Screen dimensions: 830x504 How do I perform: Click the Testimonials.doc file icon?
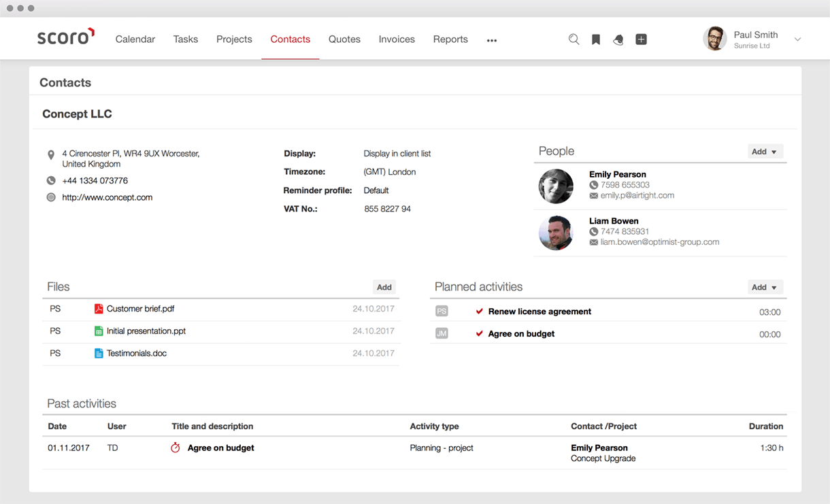point(99,354)
